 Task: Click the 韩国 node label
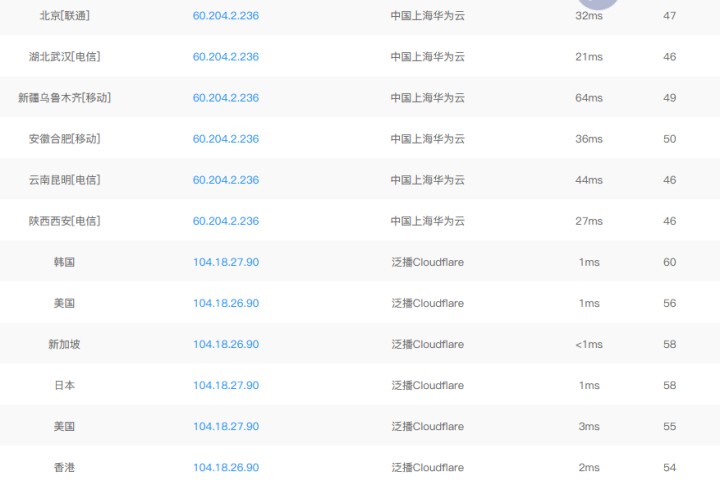point(64,262)
